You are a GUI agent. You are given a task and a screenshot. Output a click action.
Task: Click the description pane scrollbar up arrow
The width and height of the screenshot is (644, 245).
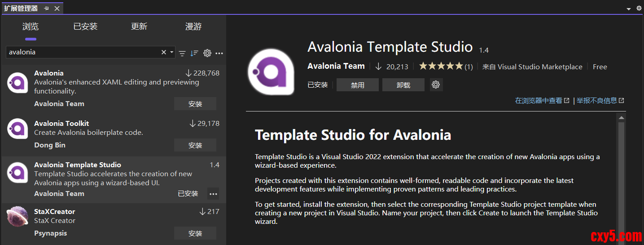click(x=621, y=118)
